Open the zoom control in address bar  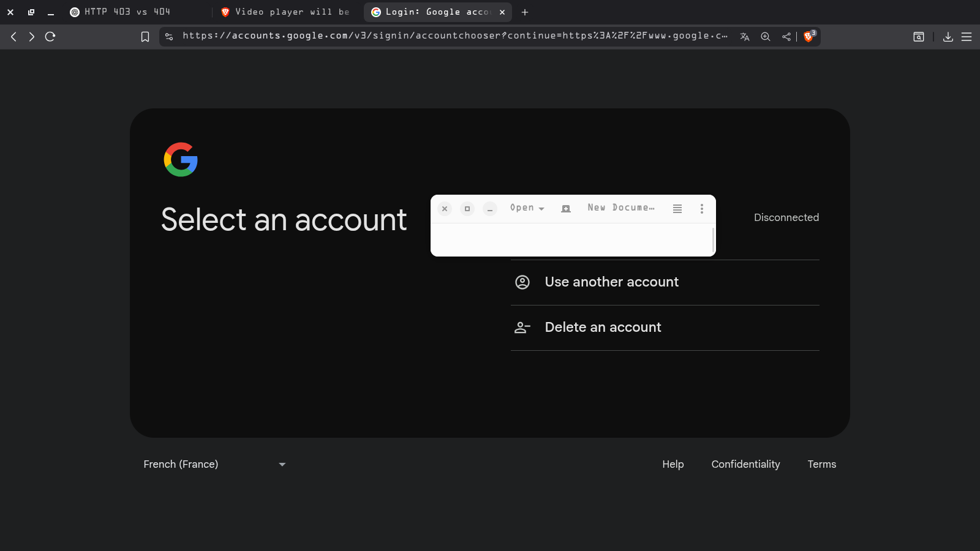tap(766, 37)
